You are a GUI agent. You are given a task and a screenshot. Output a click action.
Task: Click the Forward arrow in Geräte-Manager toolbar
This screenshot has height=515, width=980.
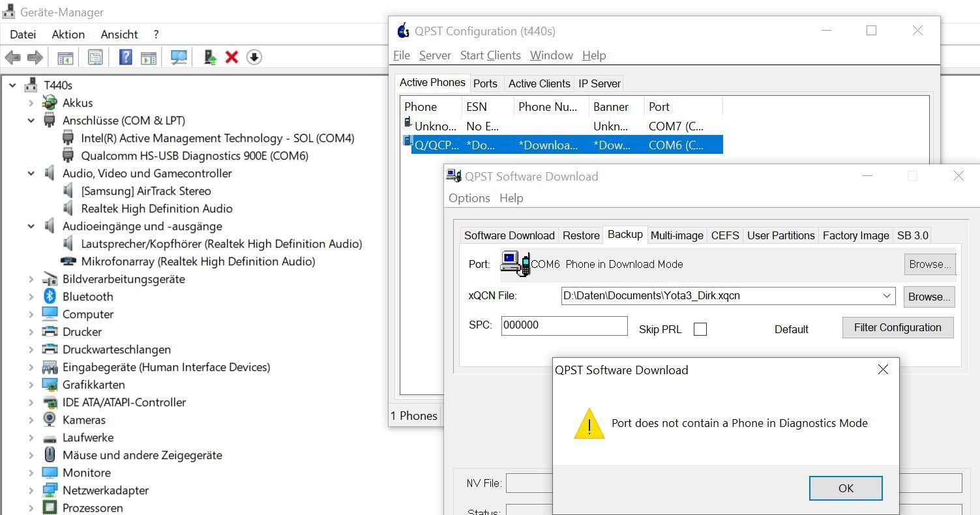[35, 57]
